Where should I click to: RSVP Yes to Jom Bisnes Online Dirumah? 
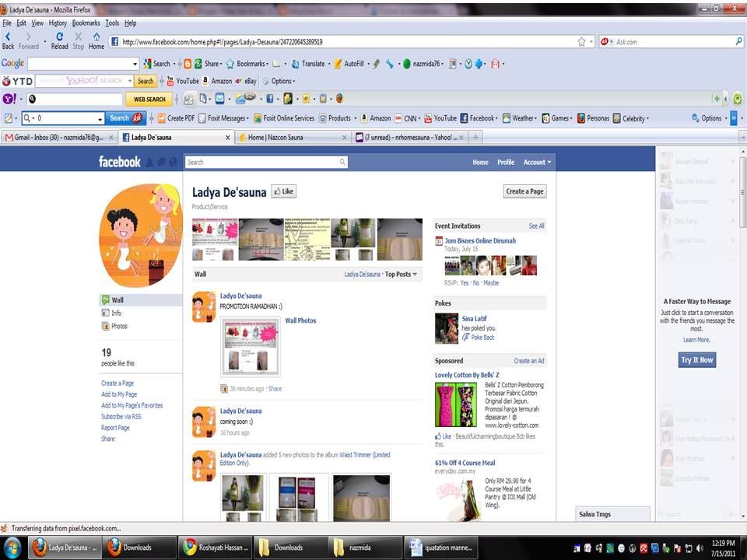[465, 283]
